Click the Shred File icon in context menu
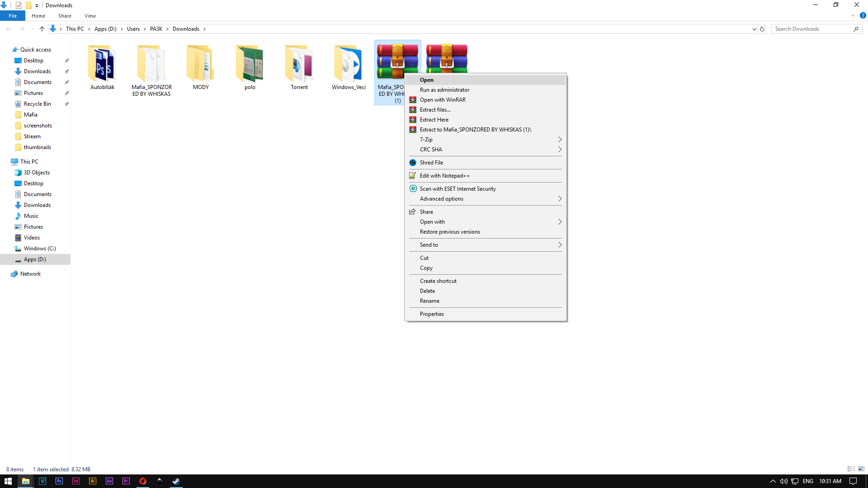This screenshot has height=488, width=868. point(412,163)
